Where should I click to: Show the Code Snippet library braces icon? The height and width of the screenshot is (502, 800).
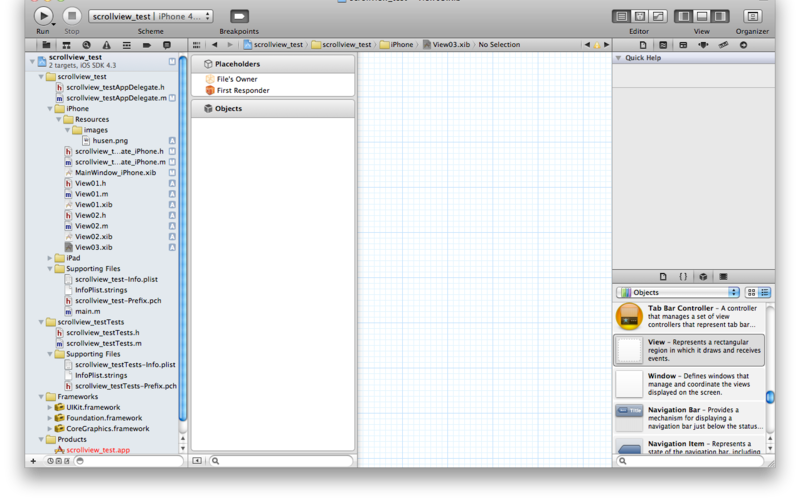[683, 277]
